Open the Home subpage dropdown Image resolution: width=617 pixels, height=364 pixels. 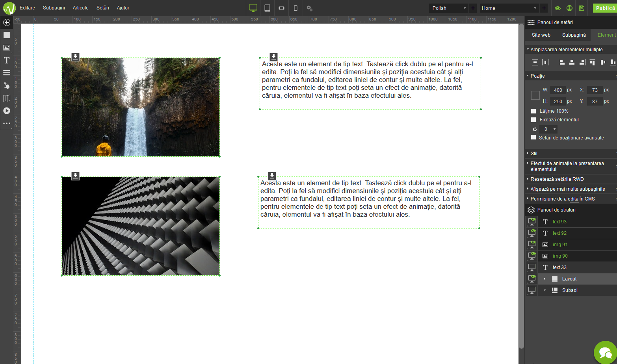tap(509, 8)
